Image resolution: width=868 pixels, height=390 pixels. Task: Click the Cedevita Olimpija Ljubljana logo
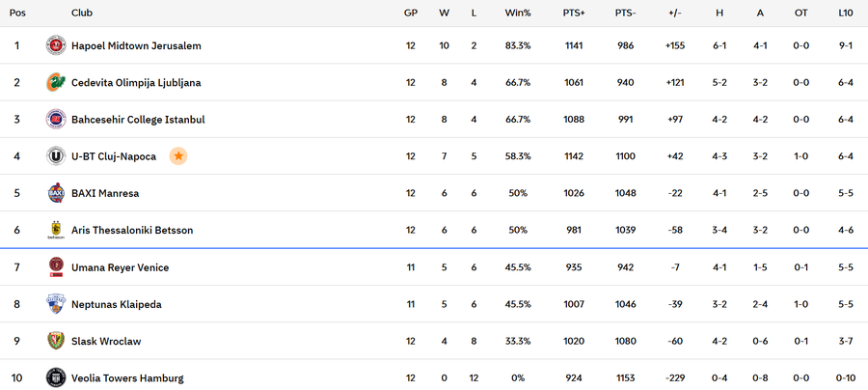point(56,82)
